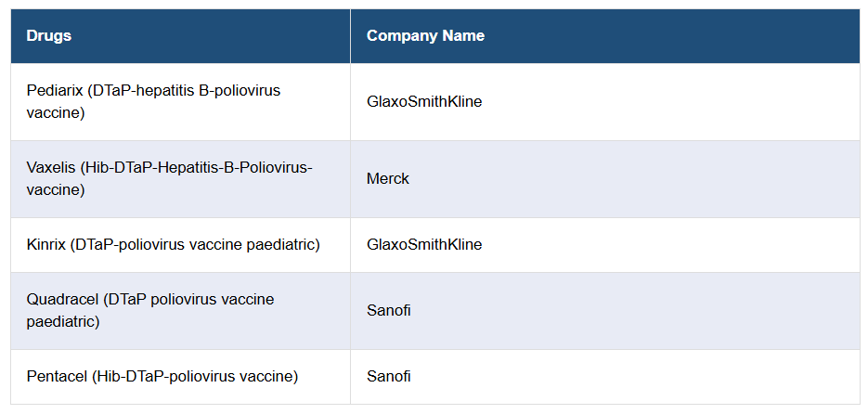
Task: Click the word Vaxelis
Action: pos(51,168)
